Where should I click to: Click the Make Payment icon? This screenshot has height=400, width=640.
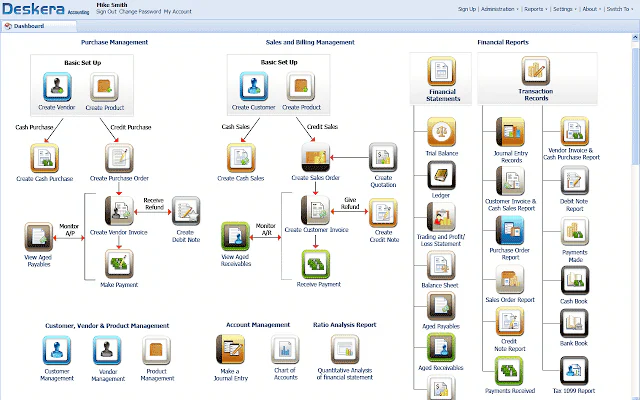click(119, 264)
